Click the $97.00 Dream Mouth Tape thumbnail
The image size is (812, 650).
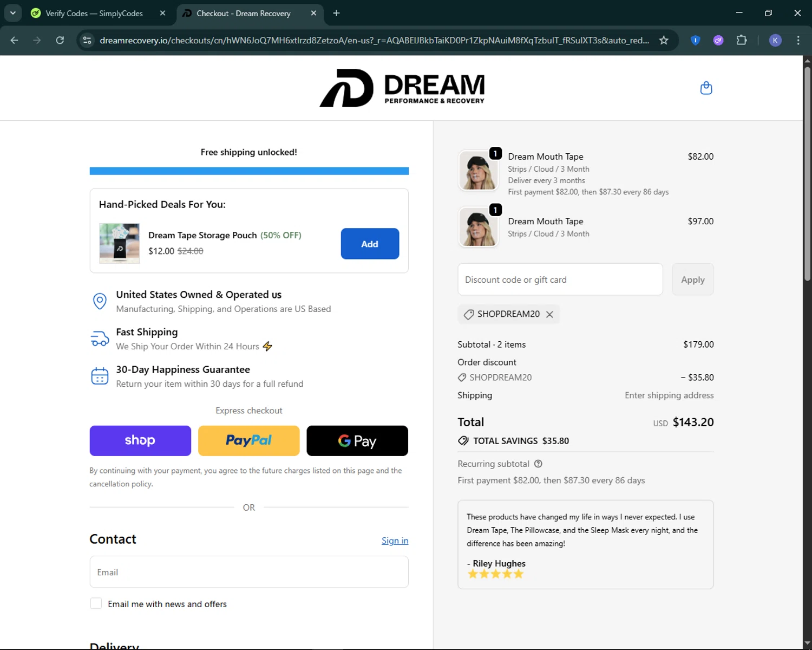point(478,226)
